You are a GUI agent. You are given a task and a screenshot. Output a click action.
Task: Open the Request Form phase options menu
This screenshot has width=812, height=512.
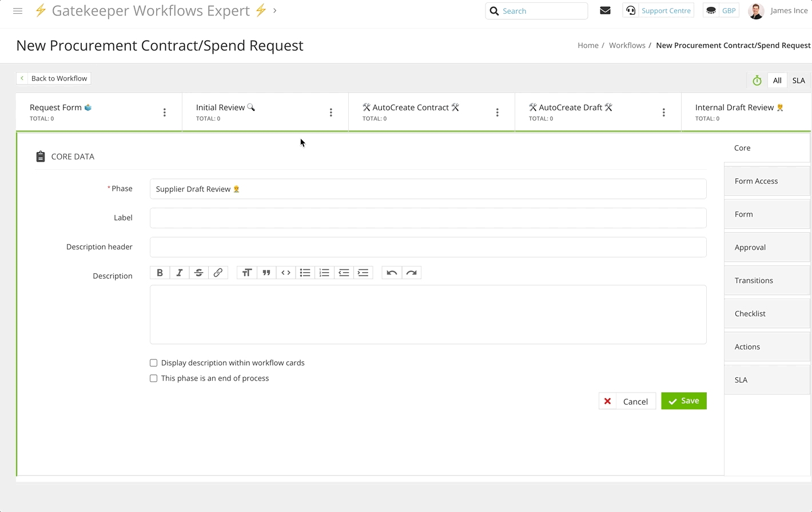(x=165, y=113)
